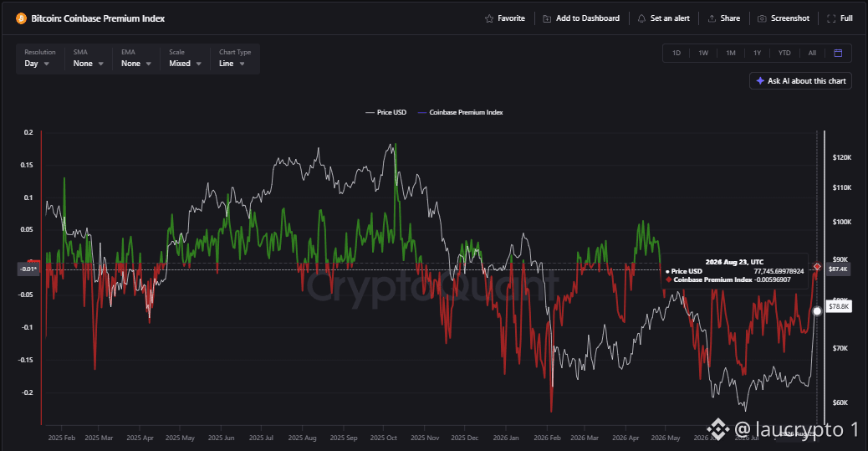Select the 1Y time range tab

click(758, 54)
